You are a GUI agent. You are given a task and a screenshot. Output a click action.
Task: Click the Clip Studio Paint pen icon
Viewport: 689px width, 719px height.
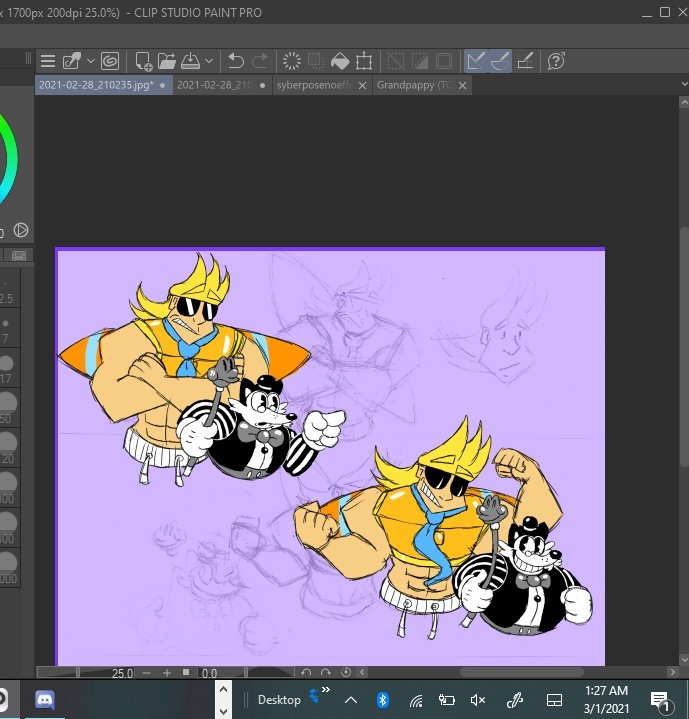(72, 61)
